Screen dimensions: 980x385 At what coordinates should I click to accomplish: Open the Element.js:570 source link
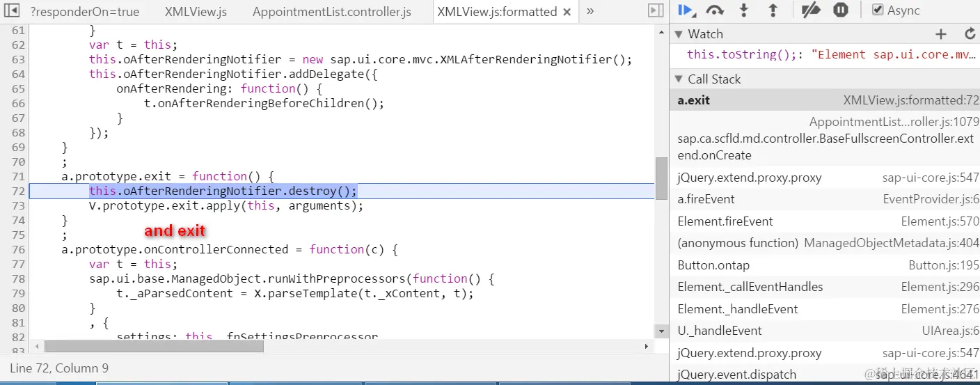[940, 221]
